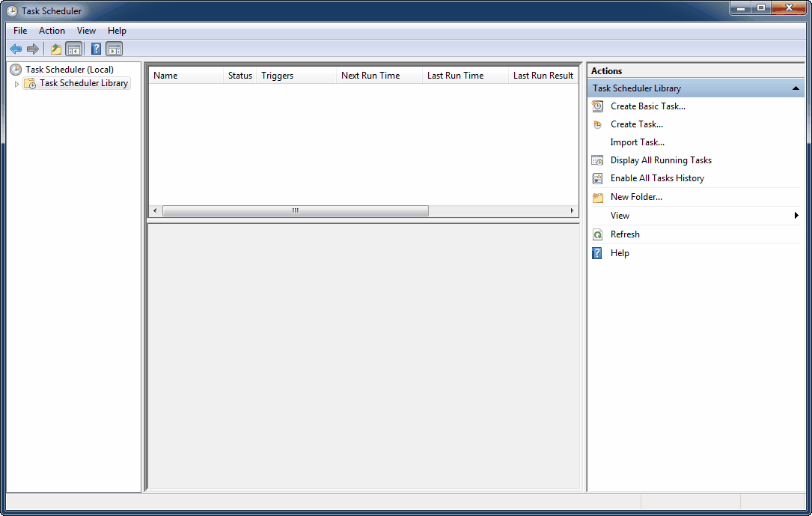Select Task Scheduler (Local) root node
Screen dimensions: 812x516
point(70,70)
